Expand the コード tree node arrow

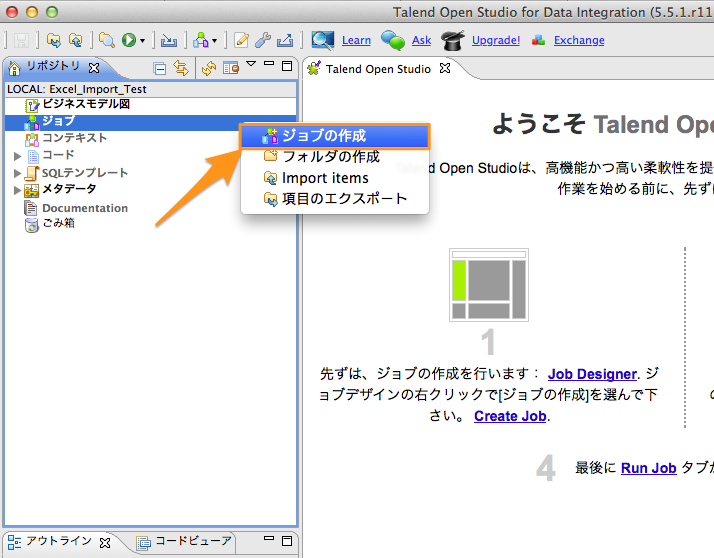(x=17, y=156)
